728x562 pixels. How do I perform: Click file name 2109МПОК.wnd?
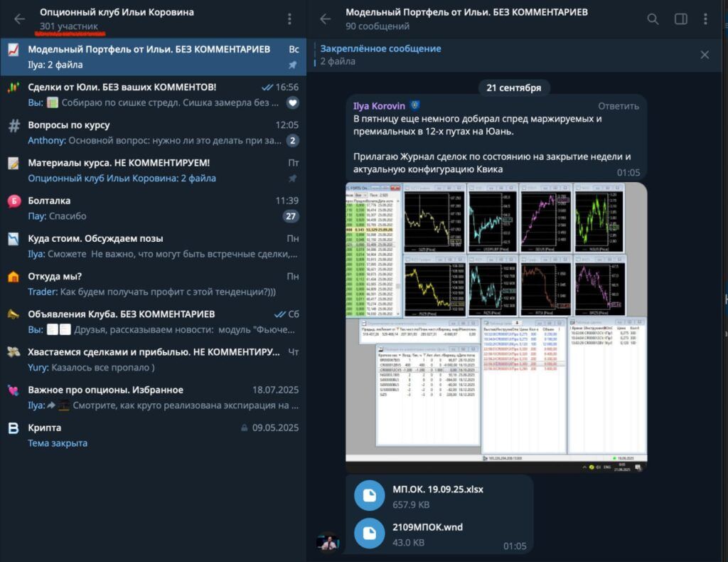pyautogui.click(x=427, y=527)
